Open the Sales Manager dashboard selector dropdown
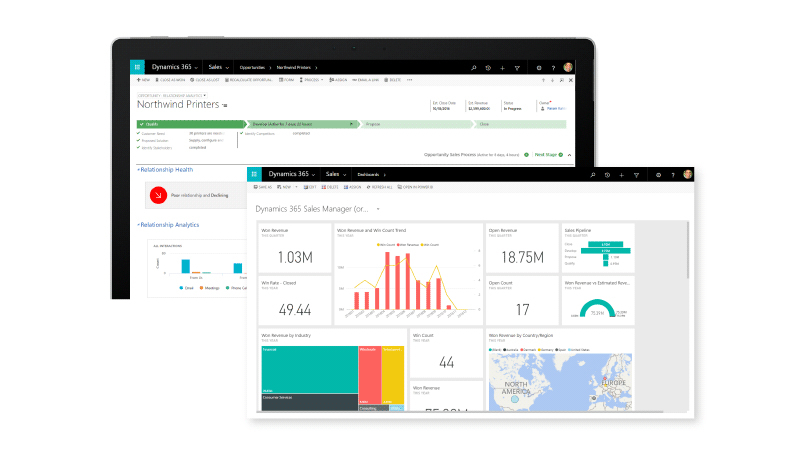The height and width of the screenshot is (451, 801). point(377,210)
